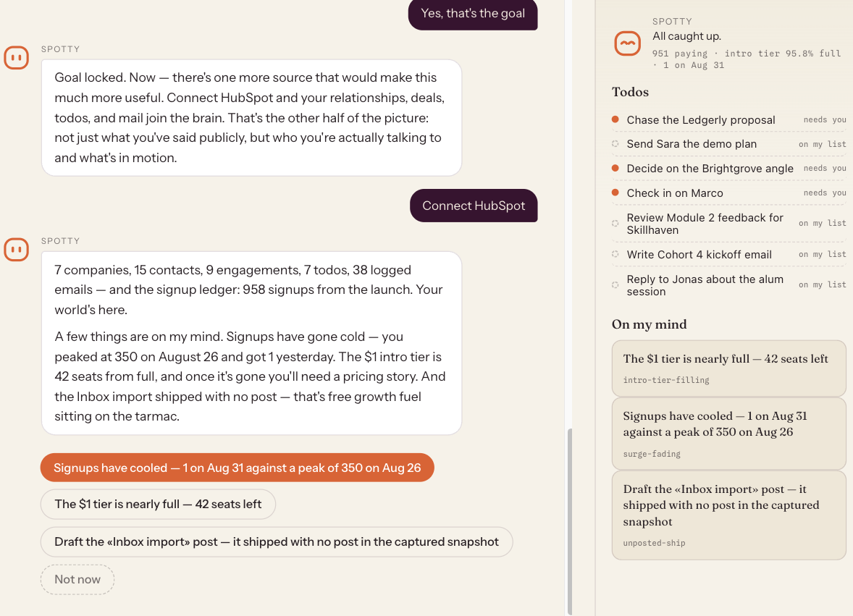Screen dimensions: 853x616
Task: Click the Connect HubSpot message bubble
Action: pos(474,206)
